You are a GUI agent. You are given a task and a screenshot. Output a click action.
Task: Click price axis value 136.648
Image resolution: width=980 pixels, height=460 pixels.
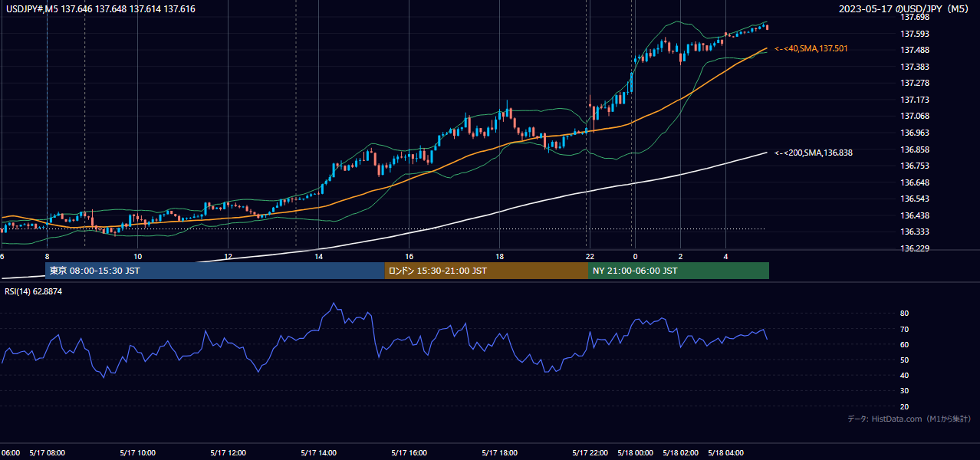point(914,182)
